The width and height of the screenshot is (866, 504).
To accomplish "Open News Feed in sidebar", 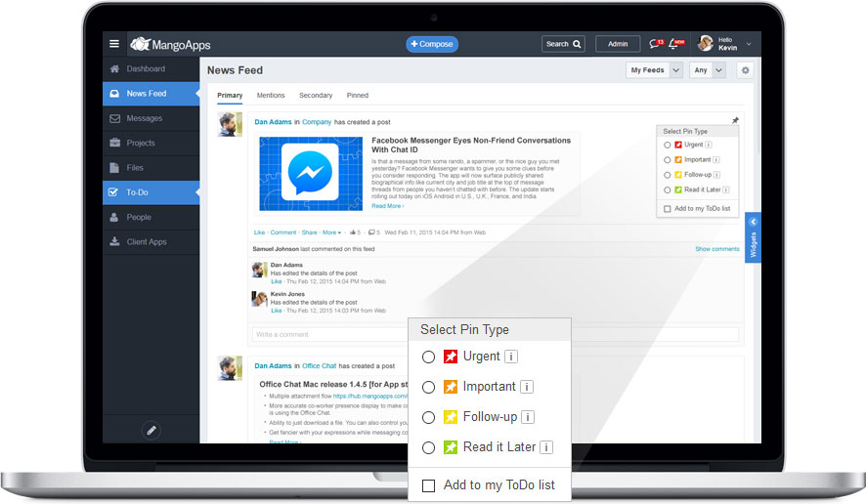I will point(151,94).
